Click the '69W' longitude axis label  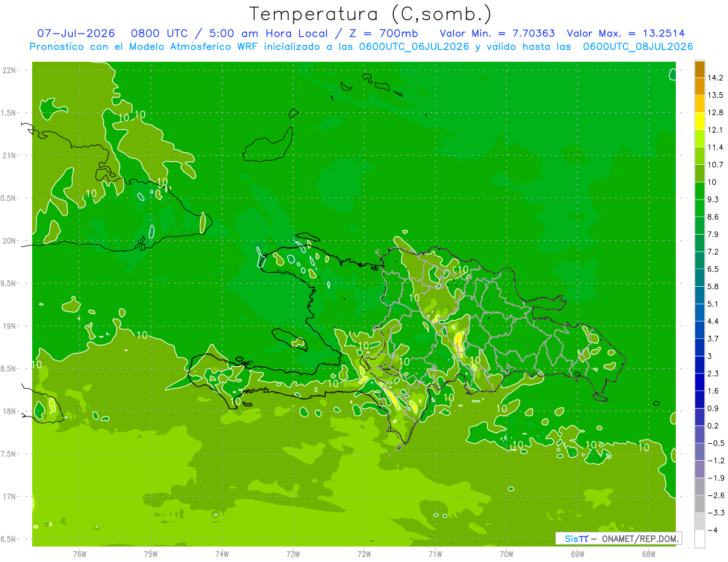578,555
